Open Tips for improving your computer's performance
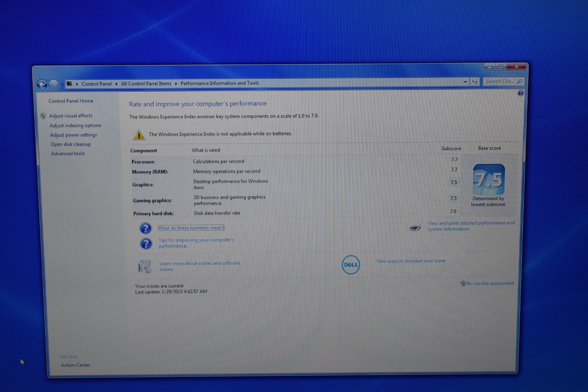The image size is (588, 392). pyautogui.click(x=196, y=243)
